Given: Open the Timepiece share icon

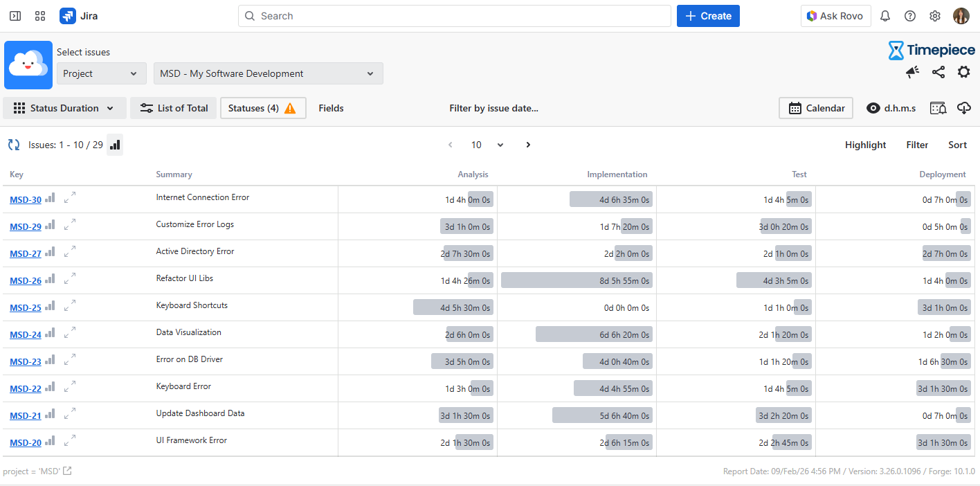Looking at the screenshot, I should pyautogui.click(x=938, y=72).
